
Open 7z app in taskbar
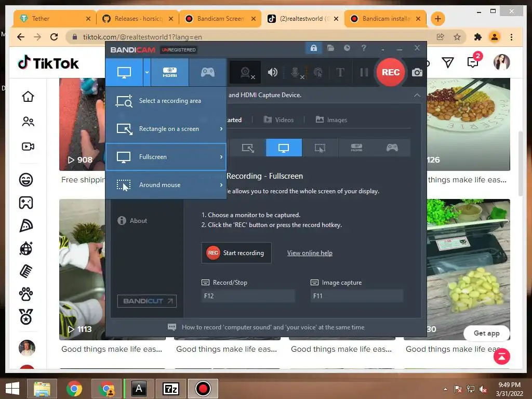click(x=171, y=389)
